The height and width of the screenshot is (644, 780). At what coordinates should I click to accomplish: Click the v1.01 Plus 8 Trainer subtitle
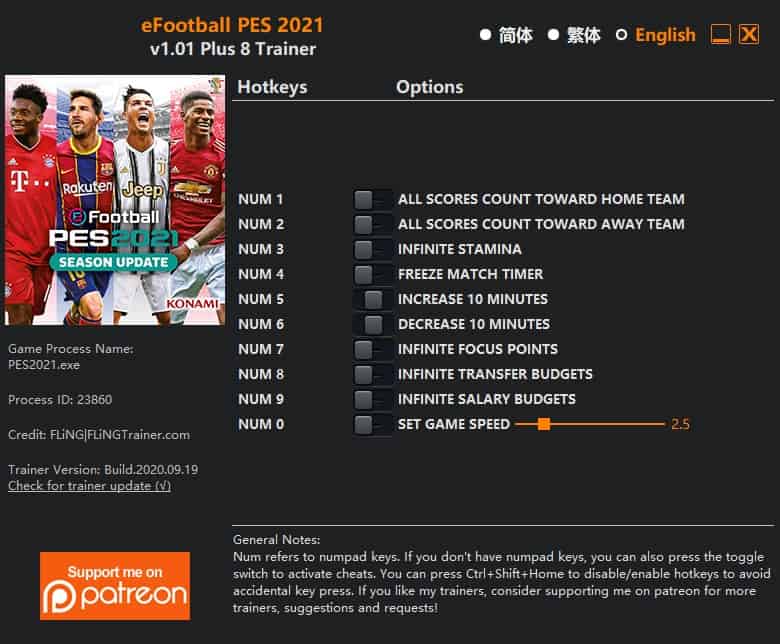tap(233, 49)
